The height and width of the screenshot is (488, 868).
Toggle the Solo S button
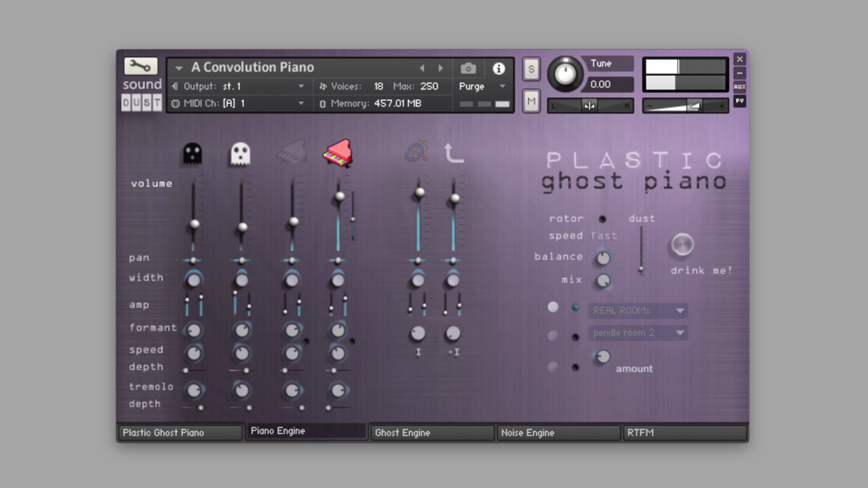(532, 69)
